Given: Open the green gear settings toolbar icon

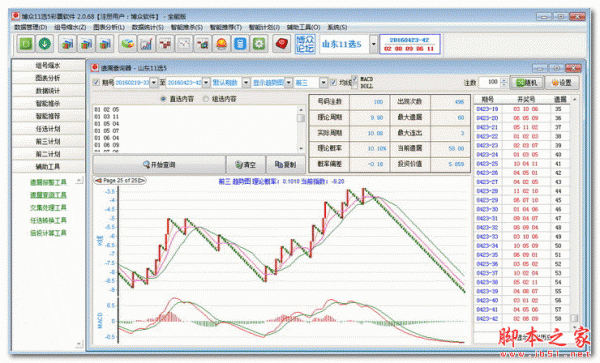Looking at the screenshot, I should tap(259, 44).
